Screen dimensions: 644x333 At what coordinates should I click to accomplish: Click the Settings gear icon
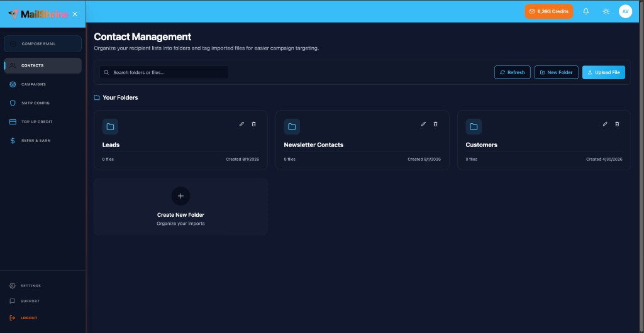pyautogui.click(x=13, y=286)
